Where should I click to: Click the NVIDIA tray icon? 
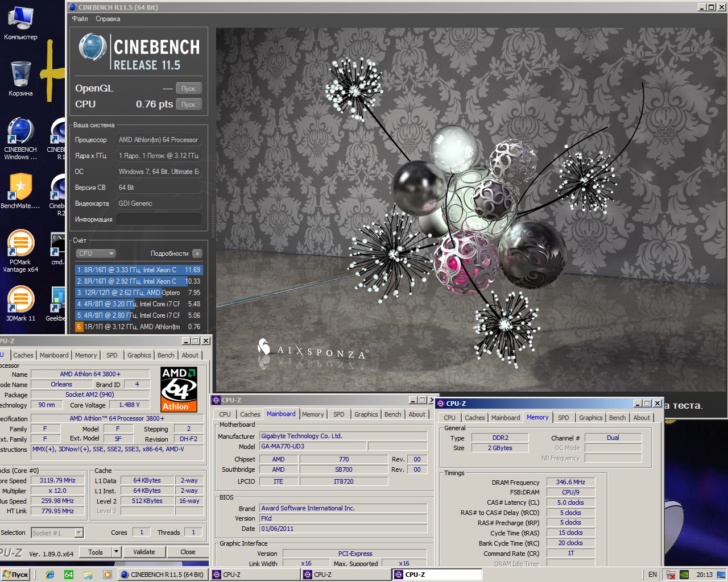click(x=685, y=575)
